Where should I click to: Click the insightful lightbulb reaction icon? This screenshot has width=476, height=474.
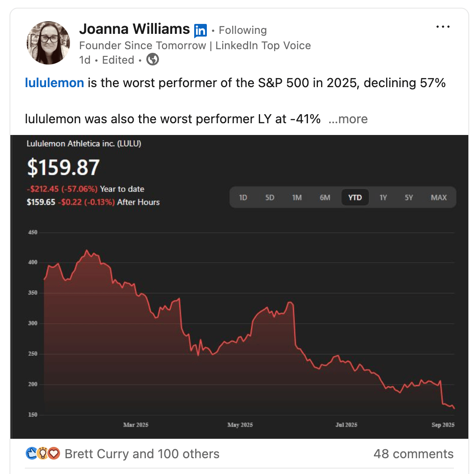[42, 453]
